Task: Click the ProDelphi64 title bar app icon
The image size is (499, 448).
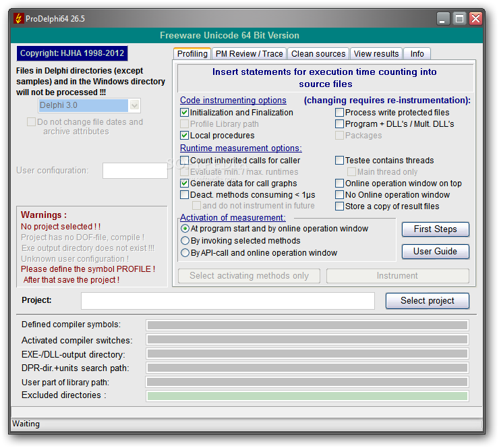Action: (18, 18)
